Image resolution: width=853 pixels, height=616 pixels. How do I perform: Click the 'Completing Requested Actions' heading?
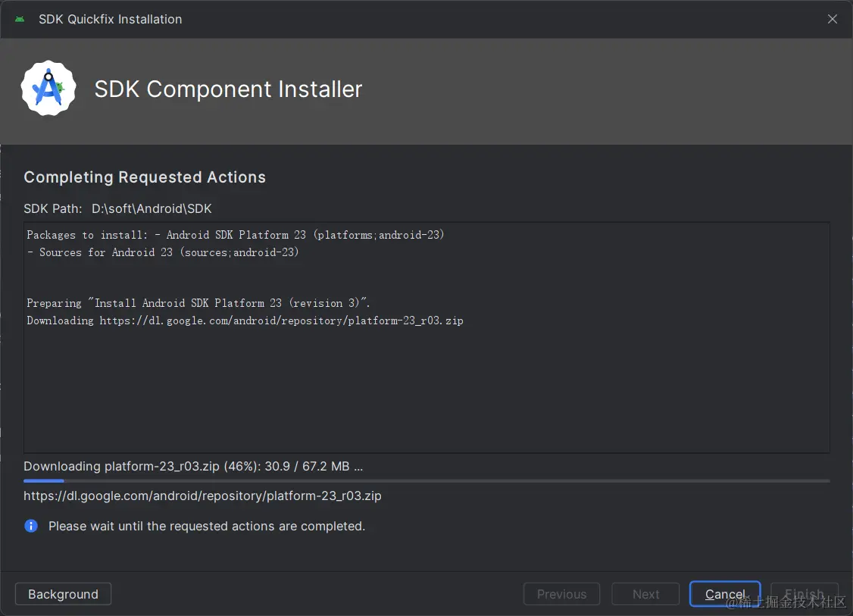(145, 177)
